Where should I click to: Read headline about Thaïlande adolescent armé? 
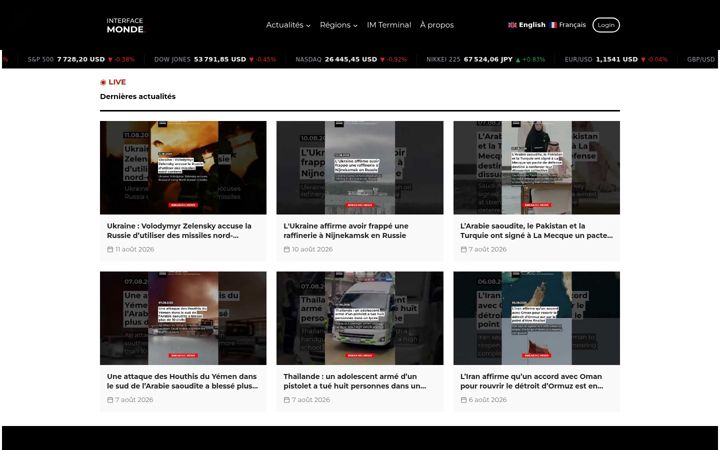[354, 381]
